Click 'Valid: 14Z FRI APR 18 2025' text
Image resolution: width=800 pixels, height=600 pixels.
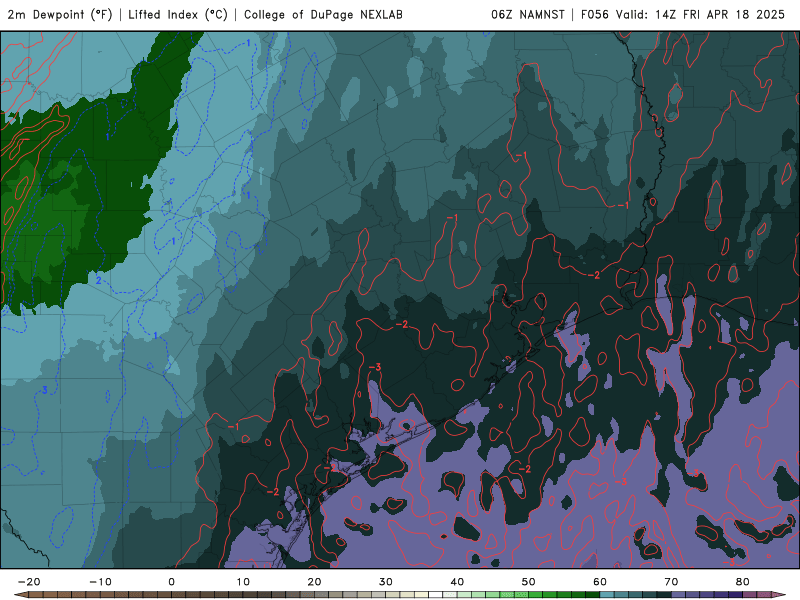coord(700,15)
